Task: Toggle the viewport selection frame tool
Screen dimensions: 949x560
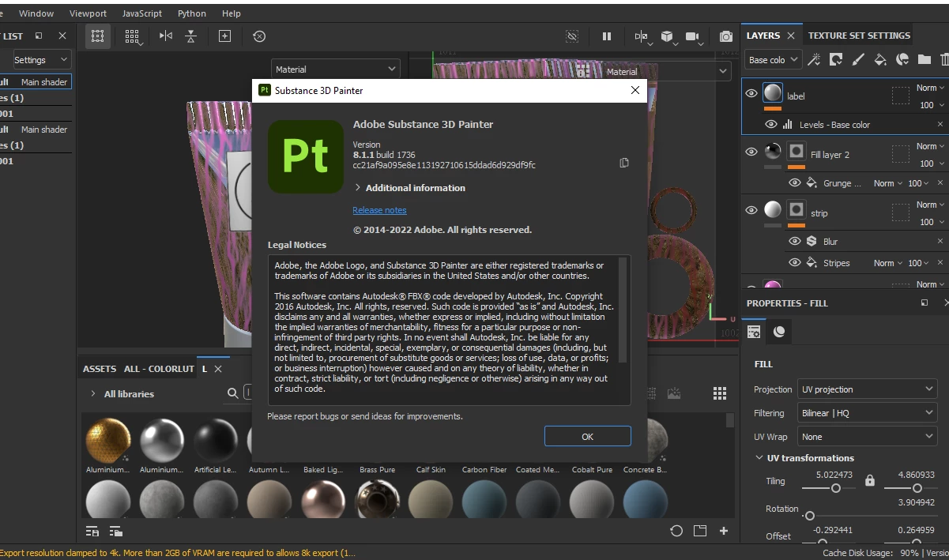Action: (97, 36)
